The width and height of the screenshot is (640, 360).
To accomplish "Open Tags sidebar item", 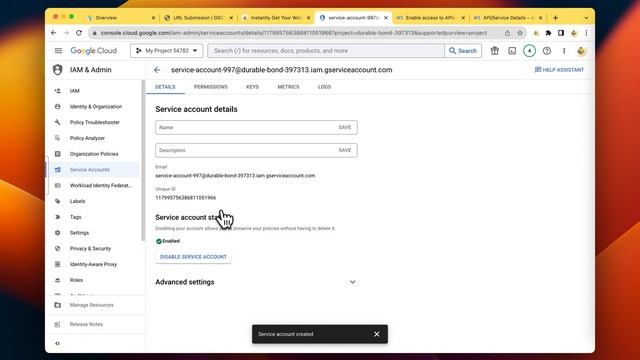I will [94, 217].
